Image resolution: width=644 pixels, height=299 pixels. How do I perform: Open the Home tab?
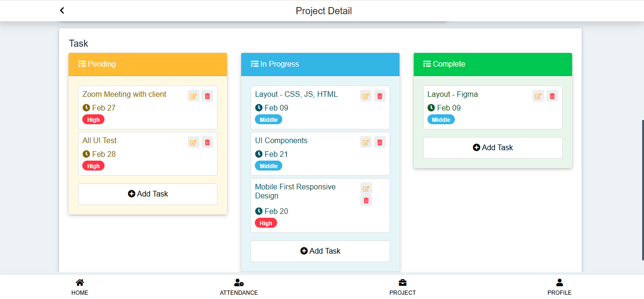click(80, 287)
